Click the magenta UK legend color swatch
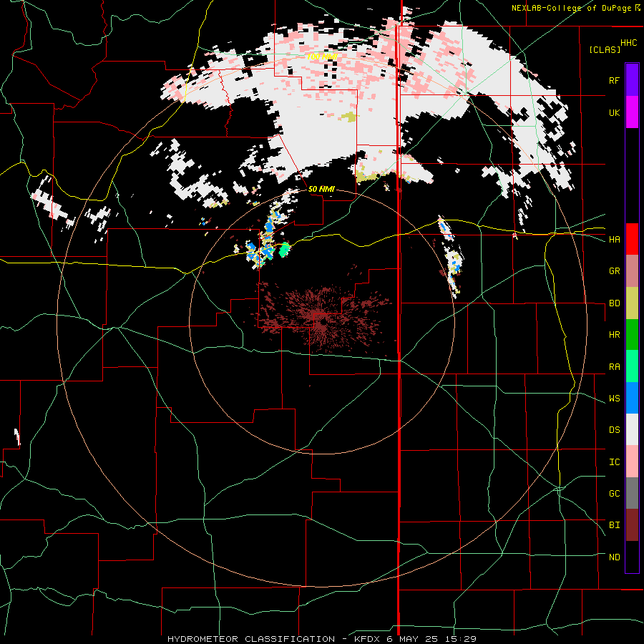This screenshot has width=644, height=644. [x=632, y=112]
